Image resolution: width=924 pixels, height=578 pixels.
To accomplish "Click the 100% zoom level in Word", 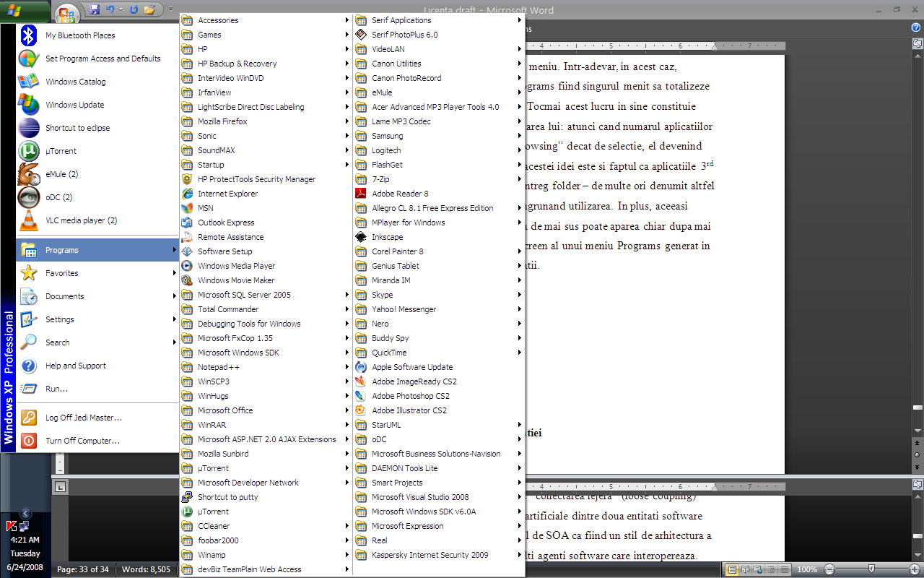I will point(807,569).
